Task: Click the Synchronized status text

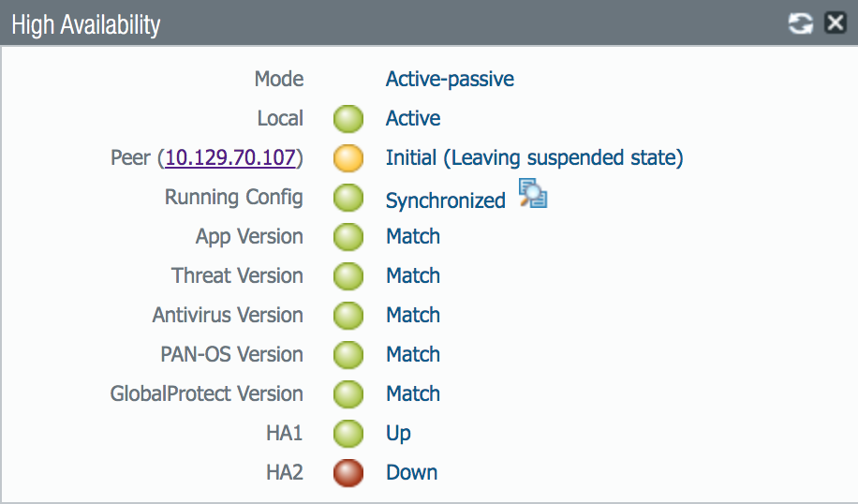Action: (x=445, y=200)
